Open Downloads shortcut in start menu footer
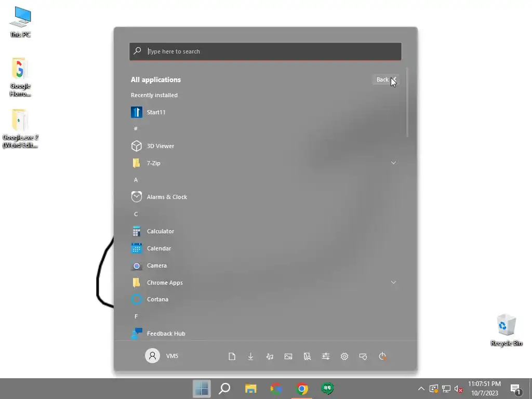The height and width of the screenshot is (399, 532). coord(250,356)
